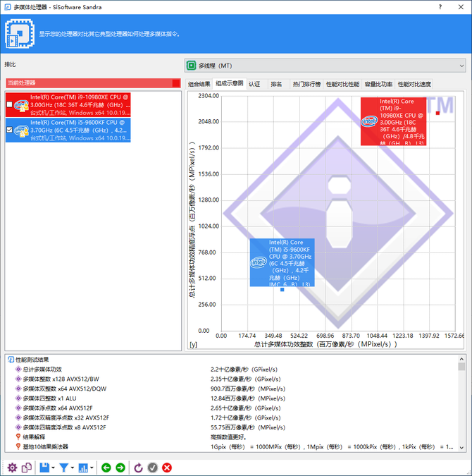The width and height of the screenshot is (472, 476).
Task: Click the pin icon beside 基地10结果乘法器
Action: coord(18,446)
